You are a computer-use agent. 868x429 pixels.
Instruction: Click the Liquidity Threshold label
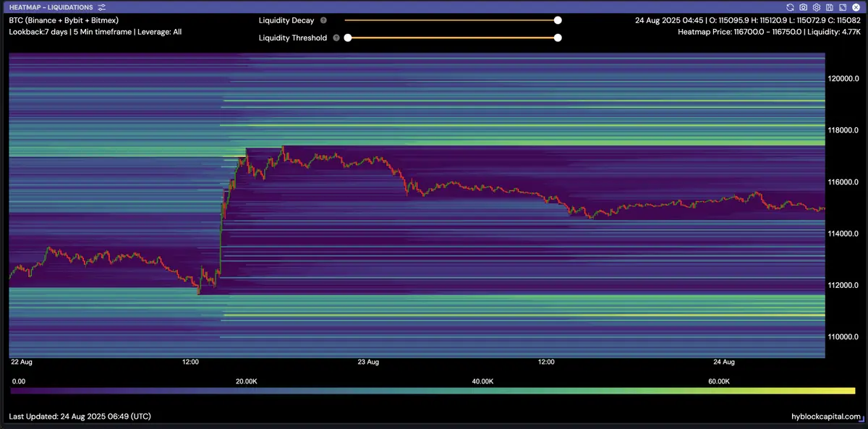[x=293, y=38]
